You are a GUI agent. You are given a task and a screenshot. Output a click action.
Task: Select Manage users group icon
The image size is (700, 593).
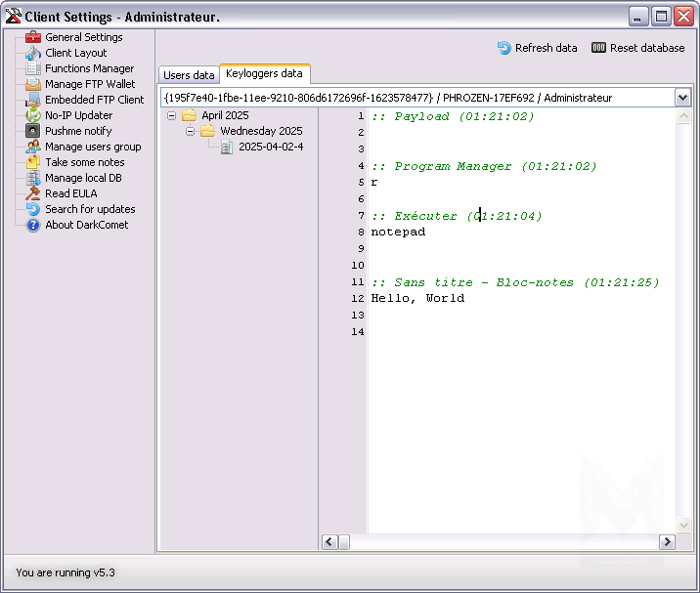(33, 147)
